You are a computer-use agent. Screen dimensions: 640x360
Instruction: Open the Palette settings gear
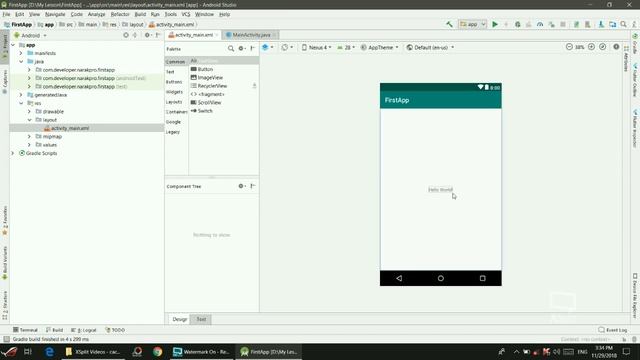coord(241,49)
